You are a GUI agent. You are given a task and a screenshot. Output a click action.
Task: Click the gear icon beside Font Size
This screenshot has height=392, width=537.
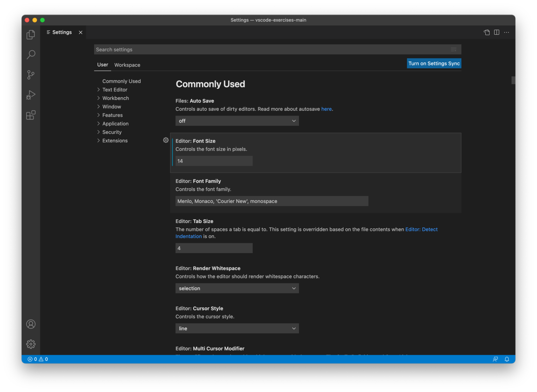(x=166, y=140)
